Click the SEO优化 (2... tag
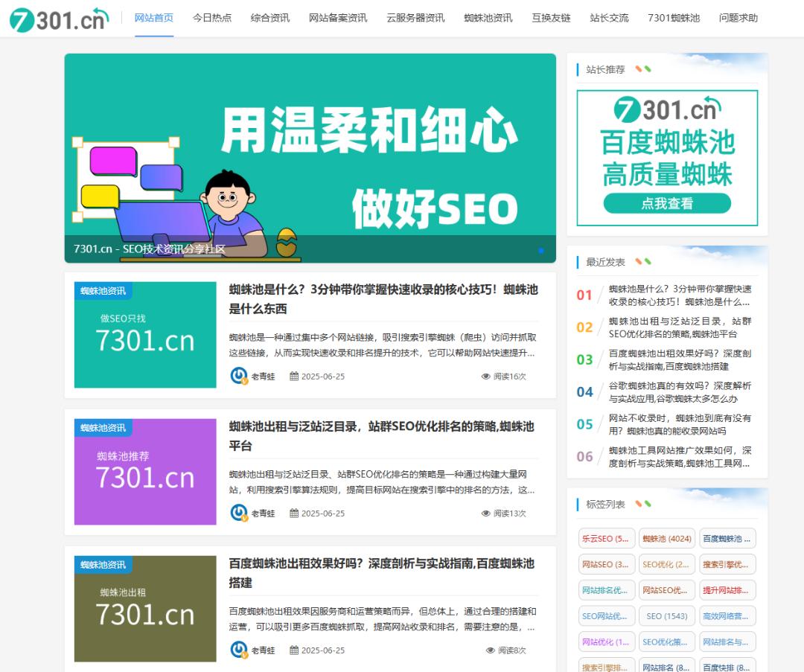 point(666,564)
